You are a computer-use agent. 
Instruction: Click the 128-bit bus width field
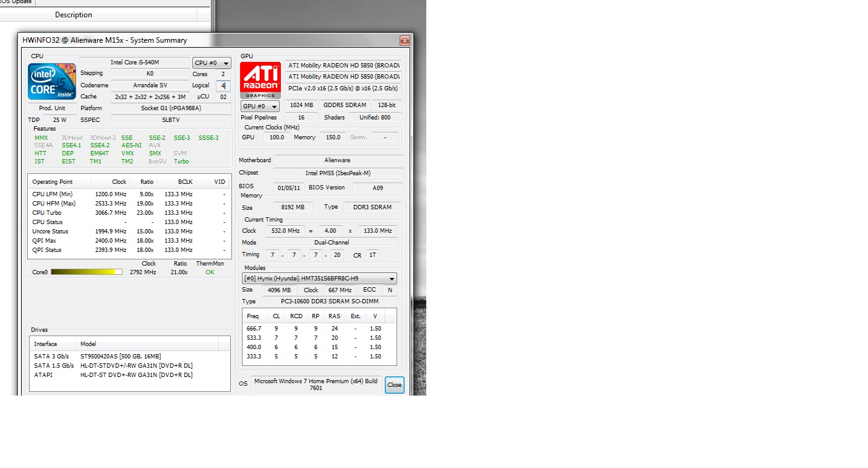click(x=387, y=105)
